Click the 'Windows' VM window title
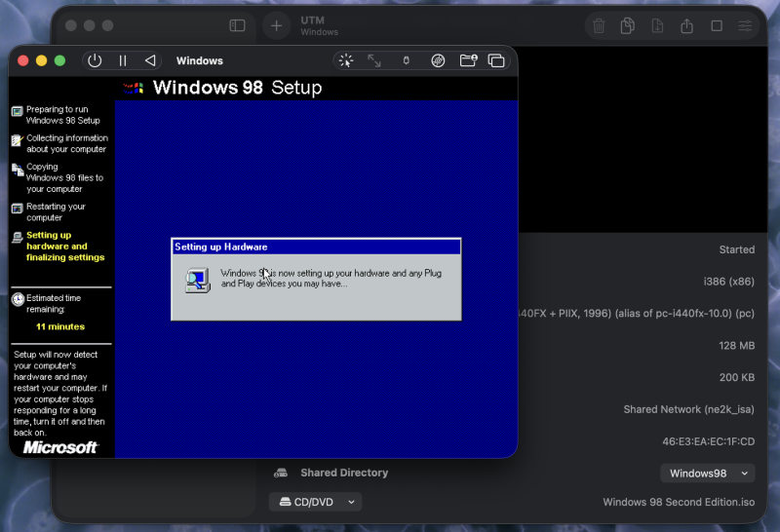 pos(200,60)
